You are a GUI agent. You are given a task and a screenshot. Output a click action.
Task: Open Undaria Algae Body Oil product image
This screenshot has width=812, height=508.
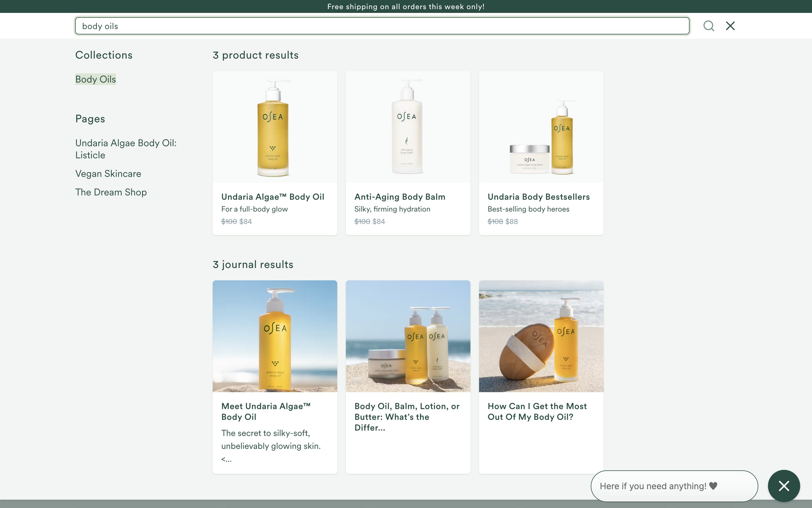(x=275, y=127)
